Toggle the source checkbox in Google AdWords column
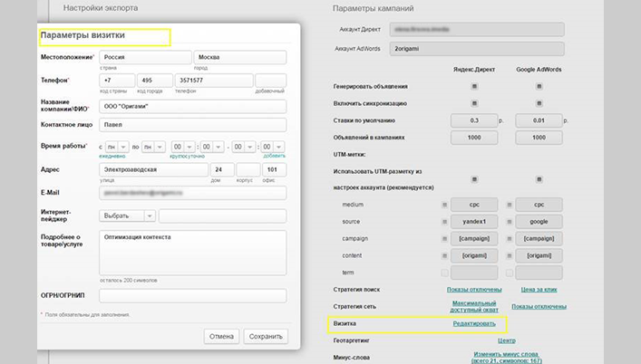Viewport: 641px width, 364px height. coord(510,222)
